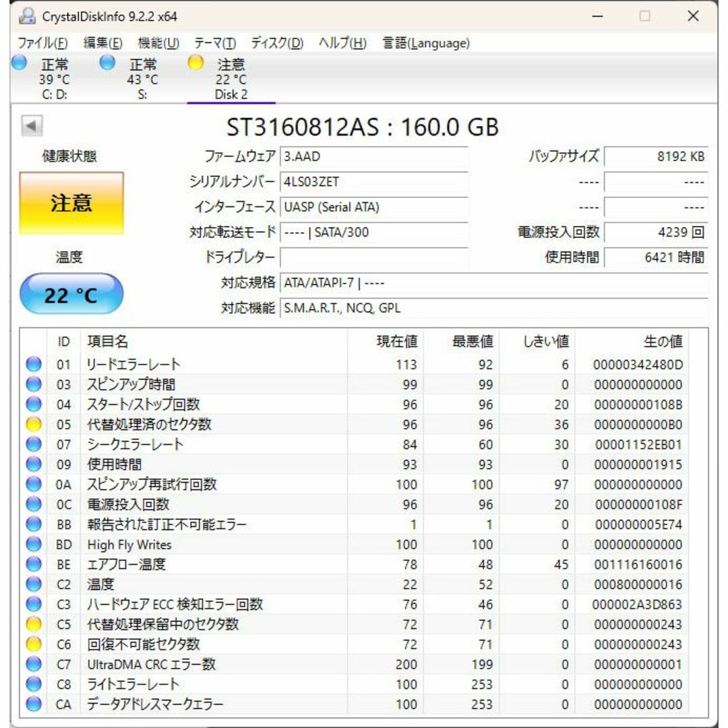Switch to the Disk 2 tab
This screenshot has width=728, height=728.
point(231,78)
